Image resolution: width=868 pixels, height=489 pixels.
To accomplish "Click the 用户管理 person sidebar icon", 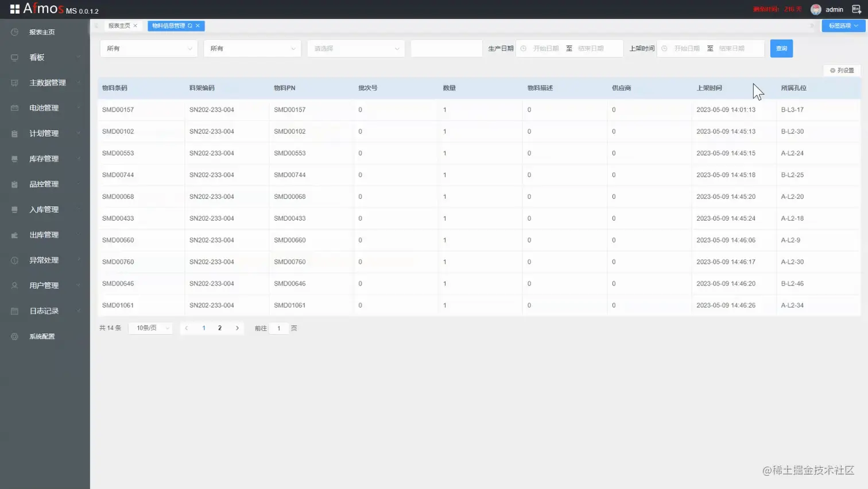I will [x=14, y=286].
